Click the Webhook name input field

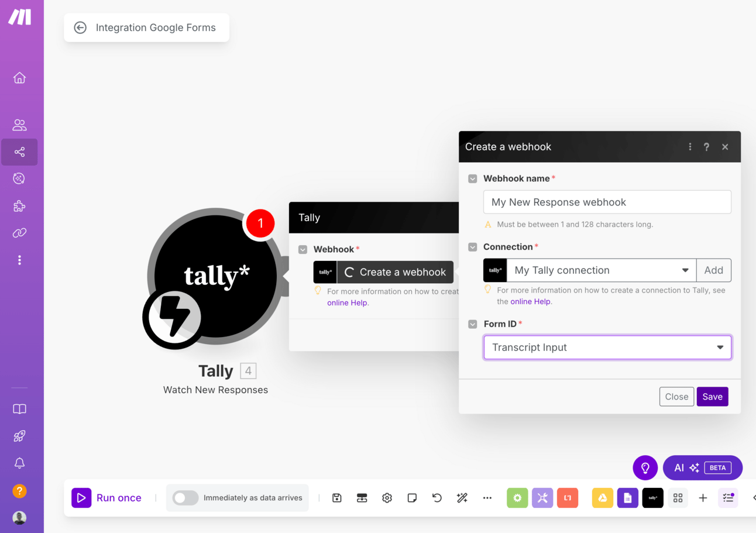pos(607,202)
